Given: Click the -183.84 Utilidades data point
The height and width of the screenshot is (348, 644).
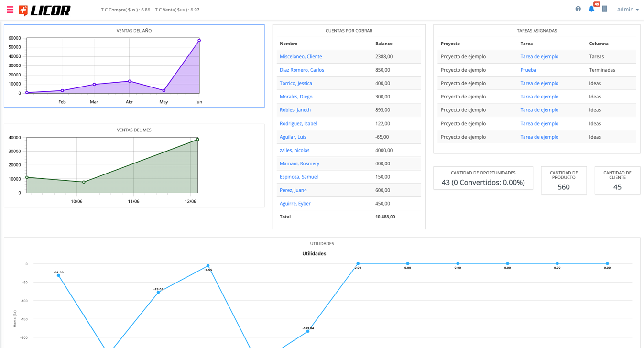Looking at the screenshot, I should tap(308, 331).
